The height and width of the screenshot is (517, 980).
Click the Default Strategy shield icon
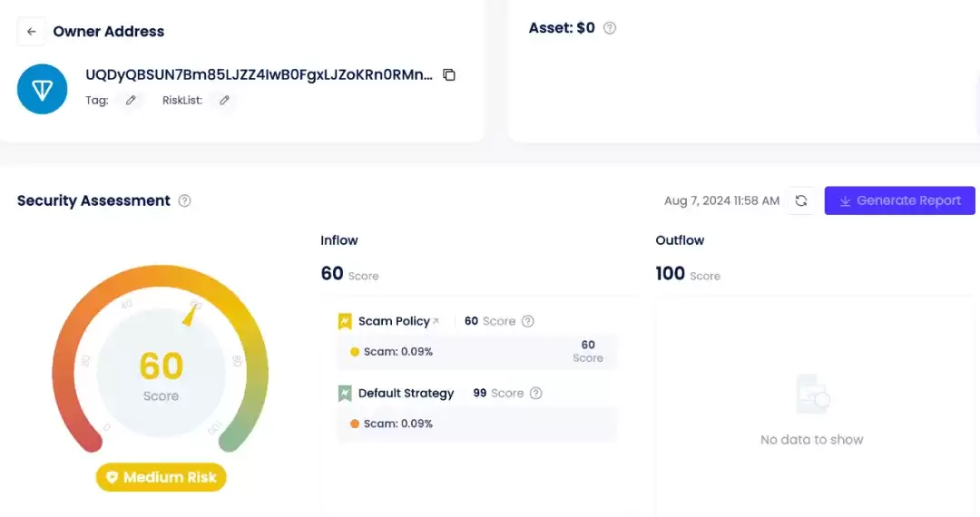tap(345, 394)
